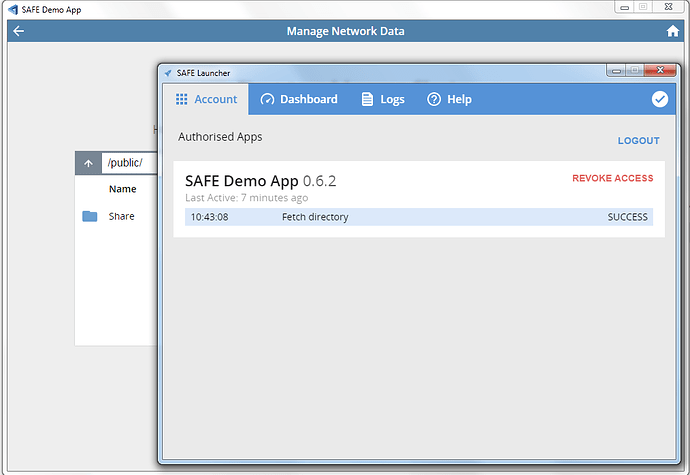Viewport: 690px width, 475px height.
Task: Minimize the SAFE Demo App window
Action: pos(624,7)
